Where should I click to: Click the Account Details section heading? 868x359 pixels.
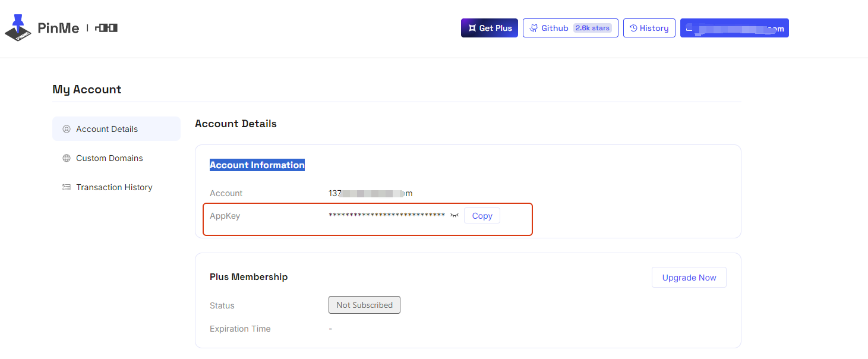click(x=236, y=124)
